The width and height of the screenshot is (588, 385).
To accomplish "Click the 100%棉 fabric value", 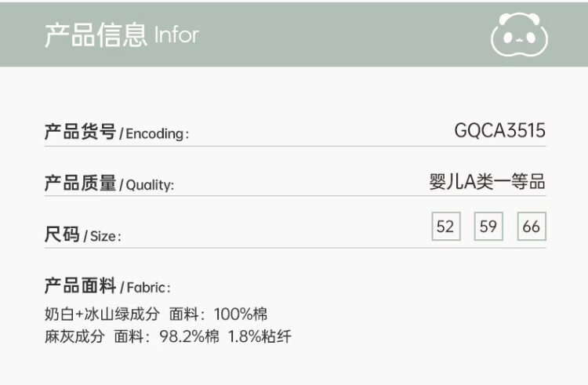I will click(241, 315).
